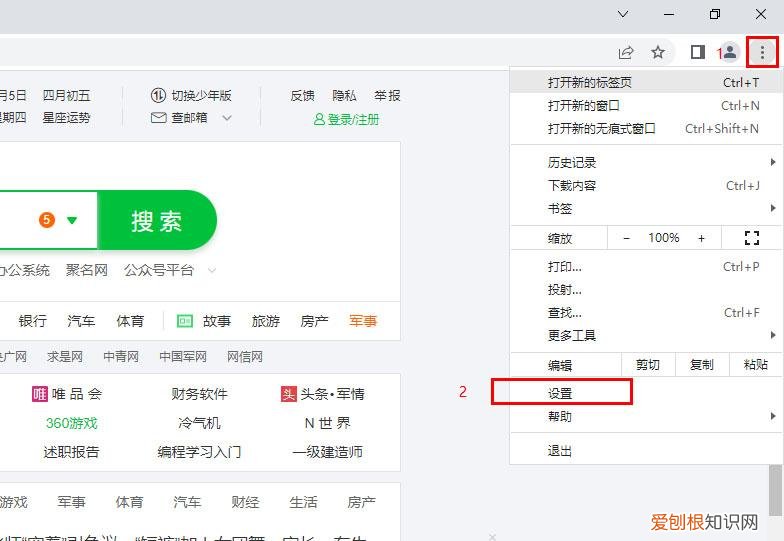Viewport: 784px width, 541px height.
Task: Click 一级建造师 link
Action: tap(328, 452)
